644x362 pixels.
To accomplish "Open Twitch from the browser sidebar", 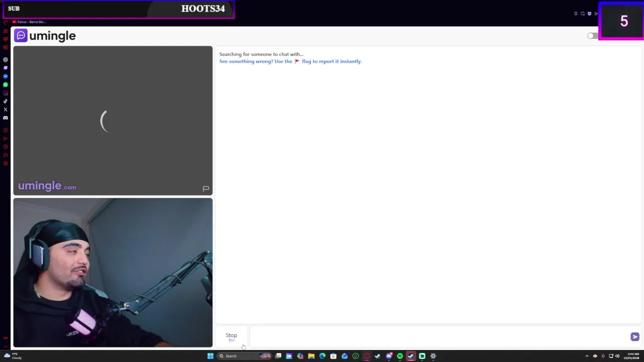I will (6, 68).
